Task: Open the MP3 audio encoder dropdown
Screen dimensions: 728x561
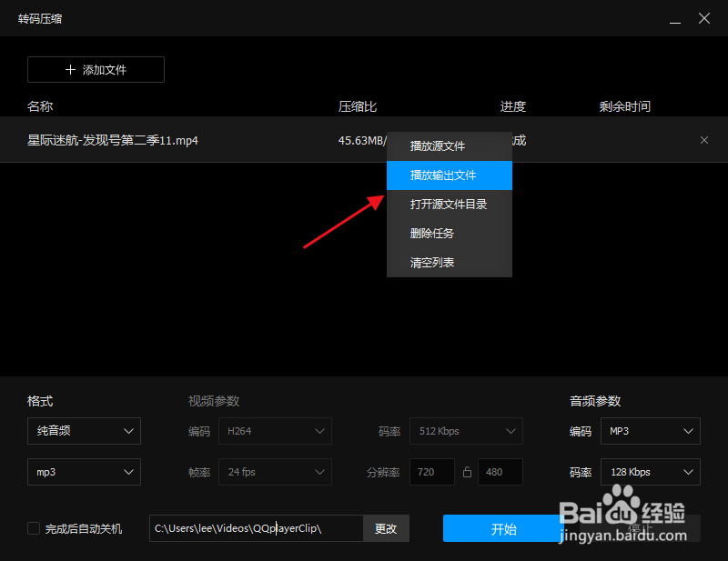Action: click(650, 431)
